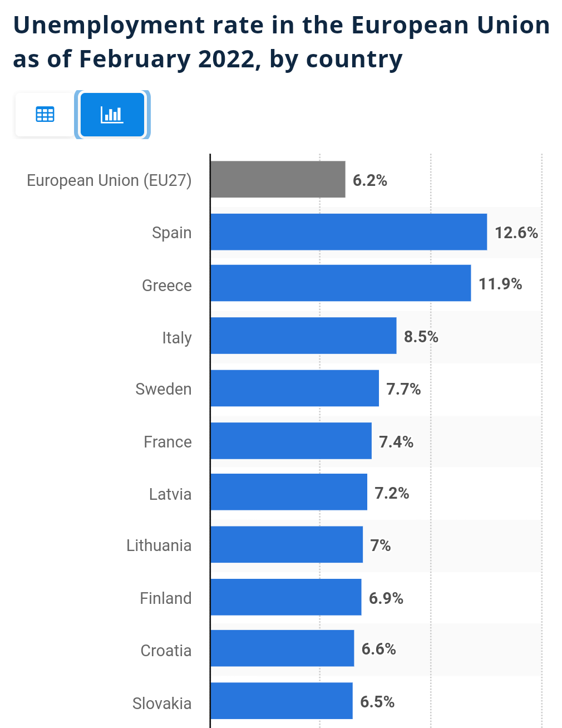This screenshot has height=728, width=562.
Task: Click the Slovakia bar
Action: click(x=281, y=701)
